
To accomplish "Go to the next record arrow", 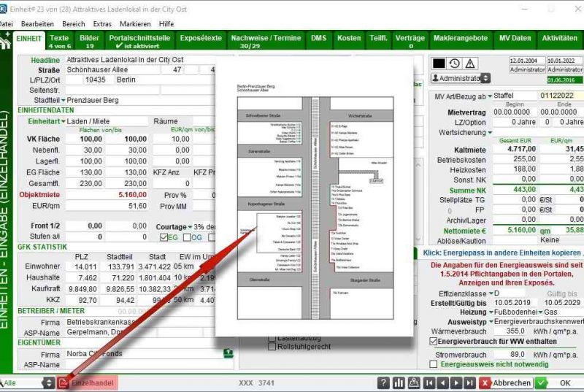I will point(458,383).
